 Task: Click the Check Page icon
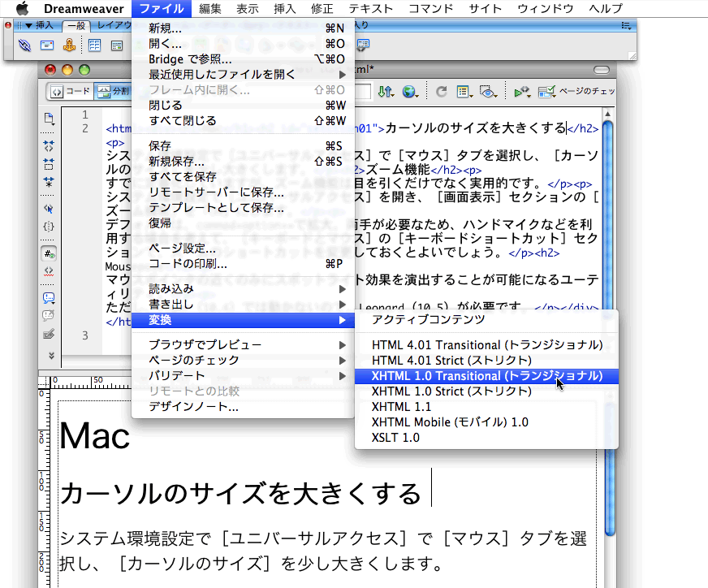pyautogui.click(x=546, y=92)
